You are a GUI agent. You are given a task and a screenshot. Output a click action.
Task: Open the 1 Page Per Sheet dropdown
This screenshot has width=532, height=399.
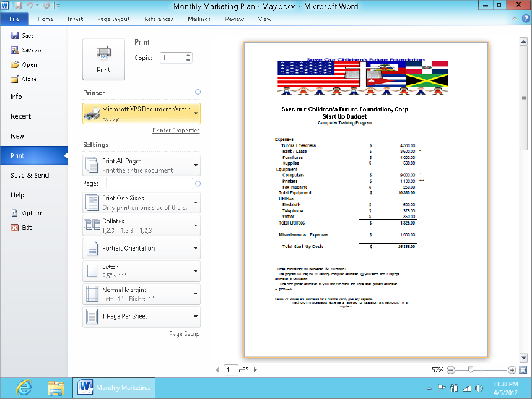141,317
